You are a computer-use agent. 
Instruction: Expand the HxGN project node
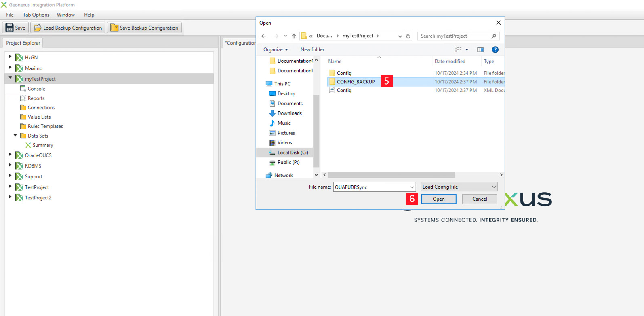pos(10,57)
